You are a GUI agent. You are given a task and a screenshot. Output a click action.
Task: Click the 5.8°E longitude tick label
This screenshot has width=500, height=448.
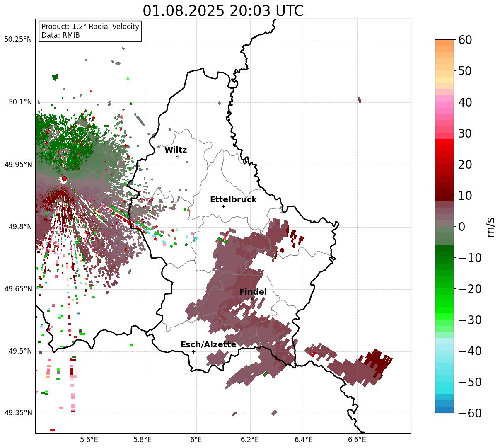pos(143,440)
